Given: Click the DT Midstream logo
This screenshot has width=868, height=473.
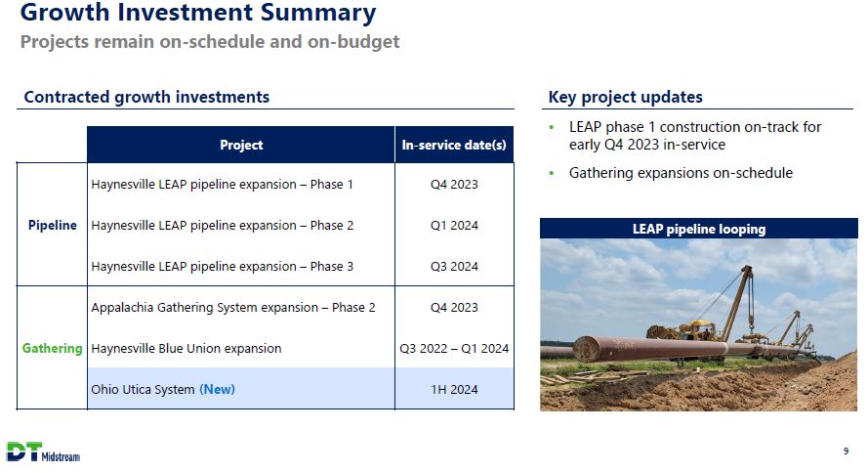Looking at the screenshot, I should (x=43, y=451).
